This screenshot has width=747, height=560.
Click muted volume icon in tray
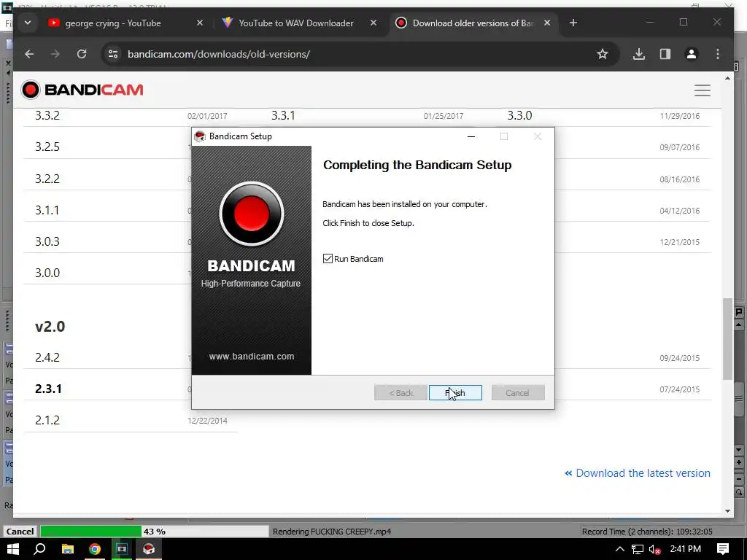655,549
